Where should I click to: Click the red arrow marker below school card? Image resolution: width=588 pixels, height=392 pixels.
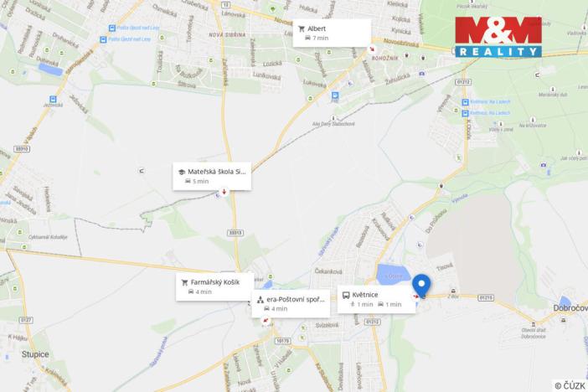(224, 192)
